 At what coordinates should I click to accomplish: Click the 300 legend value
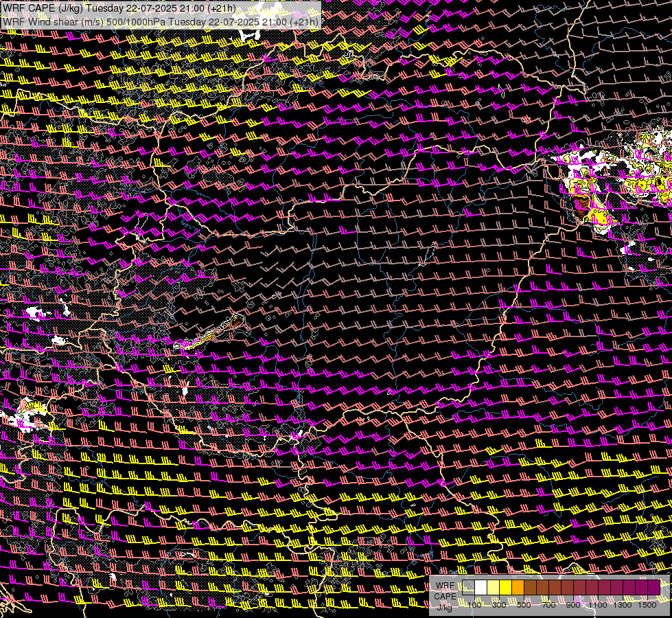pyautogui.click(x=499, y=605)
